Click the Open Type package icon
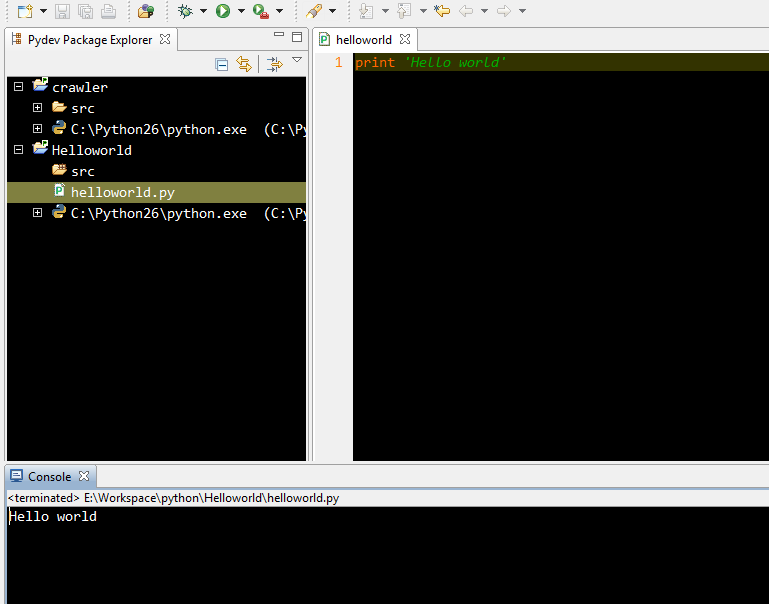 [x=146, y=11]
